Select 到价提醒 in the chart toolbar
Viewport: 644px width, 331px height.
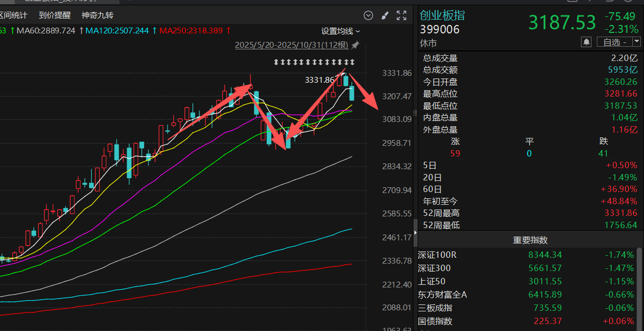[55, 15]
